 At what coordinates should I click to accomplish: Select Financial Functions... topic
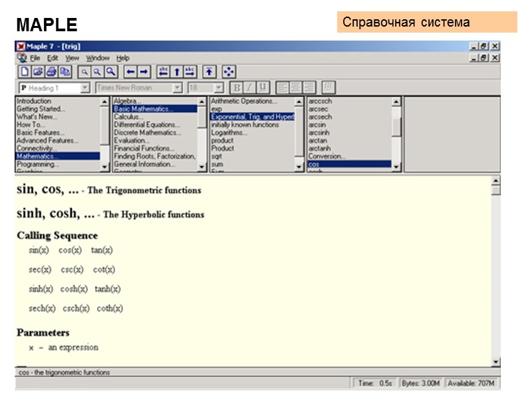144,148
